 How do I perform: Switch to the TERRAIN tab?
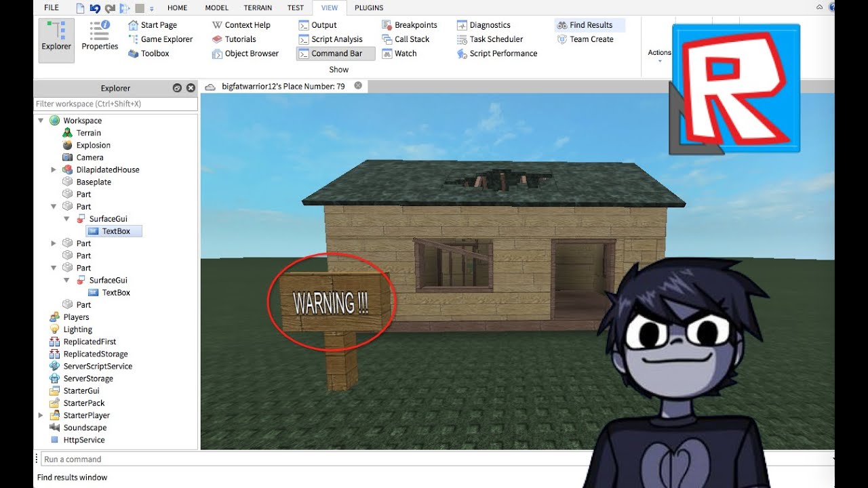258,8
